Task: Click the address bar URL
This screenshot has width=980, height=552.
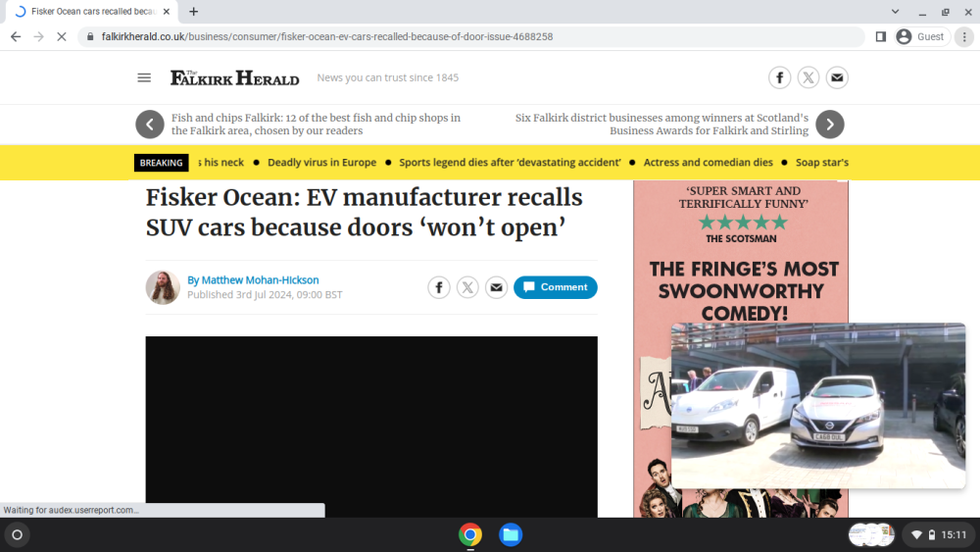Action: (327, 37)
